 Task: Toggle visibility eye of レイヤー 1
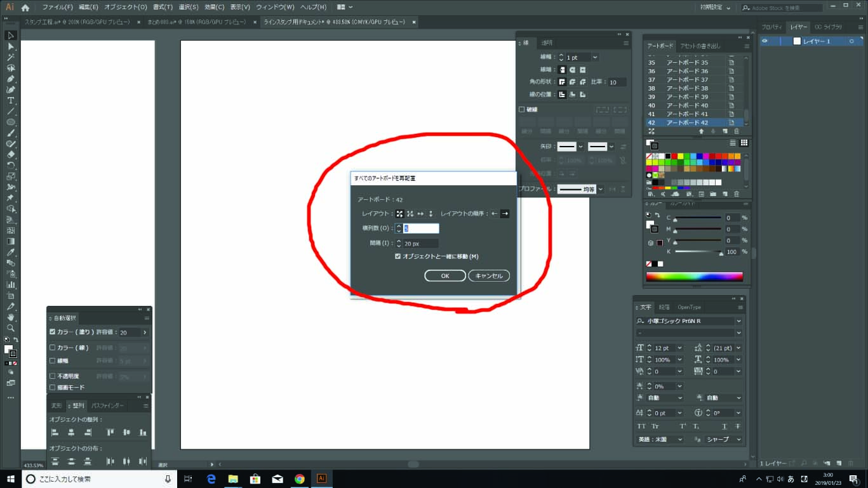[x=765, y=41]
